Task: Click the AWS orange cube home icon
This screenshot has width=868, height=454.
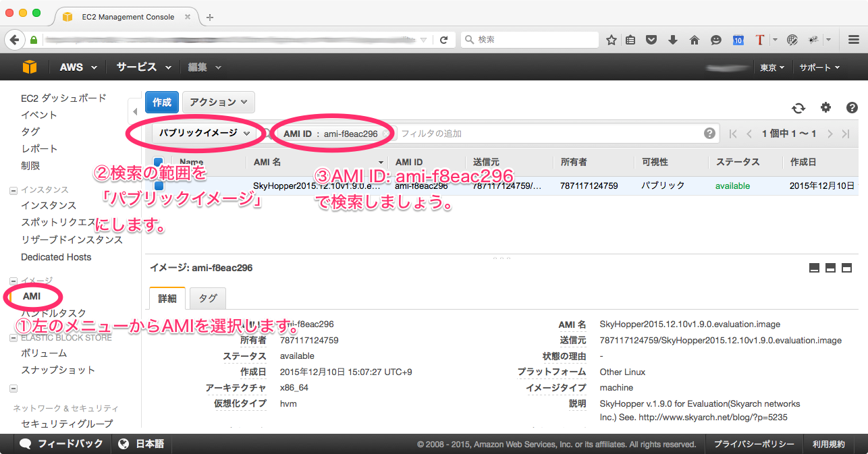Action: [x=29, y=67]
